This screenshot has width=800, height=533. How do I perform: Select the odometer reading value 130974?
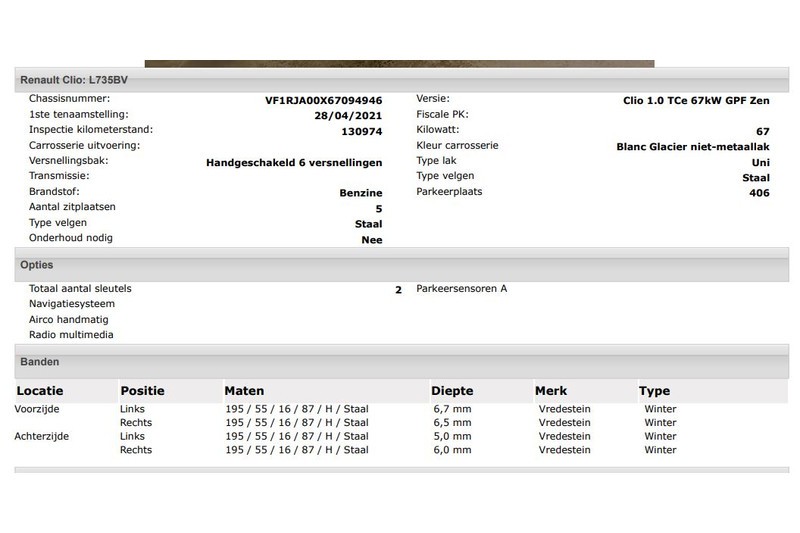[x=362, y=131]
